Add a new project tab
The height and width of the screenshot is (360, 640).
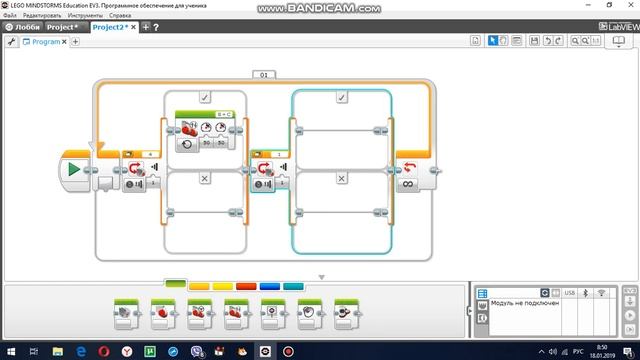(146, 27)
